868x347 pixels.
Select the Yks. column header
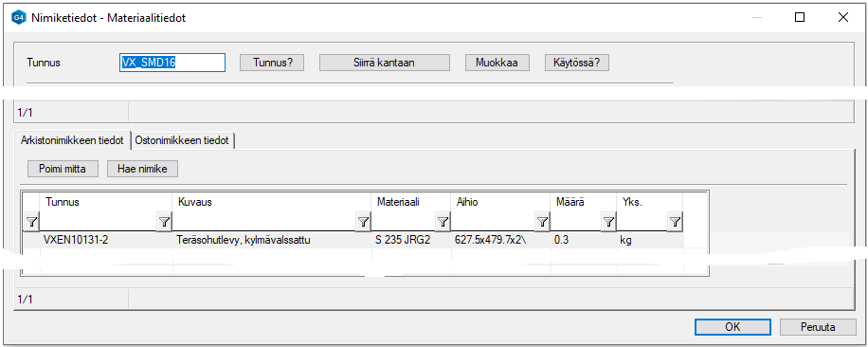pos(649,203)
